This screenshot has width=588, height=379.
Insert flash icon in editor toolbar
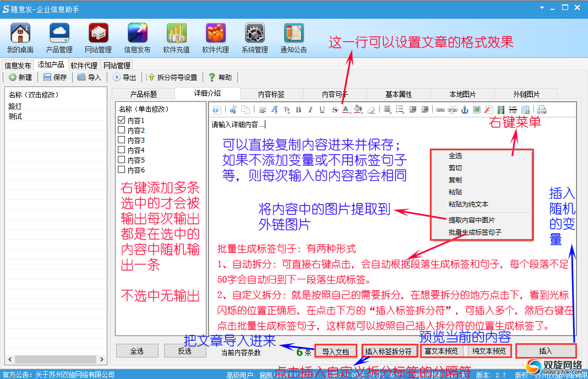488,110
